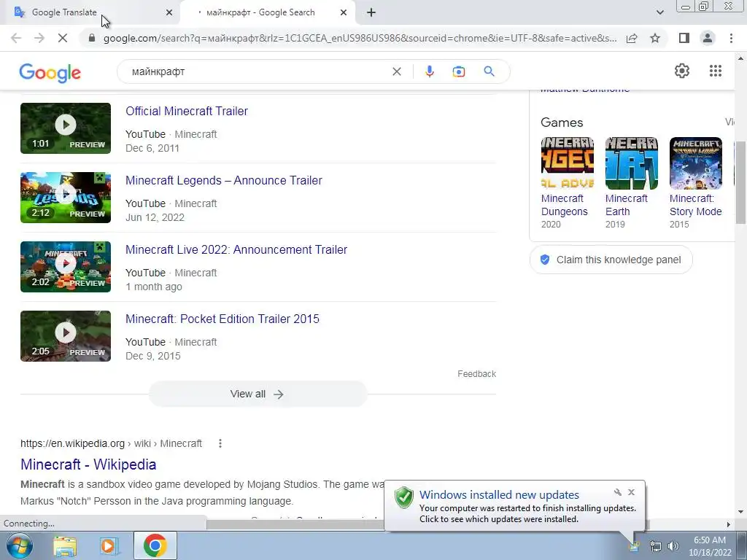Go back to previous page
The image size is (747, 560).
[x=16, y=38]
